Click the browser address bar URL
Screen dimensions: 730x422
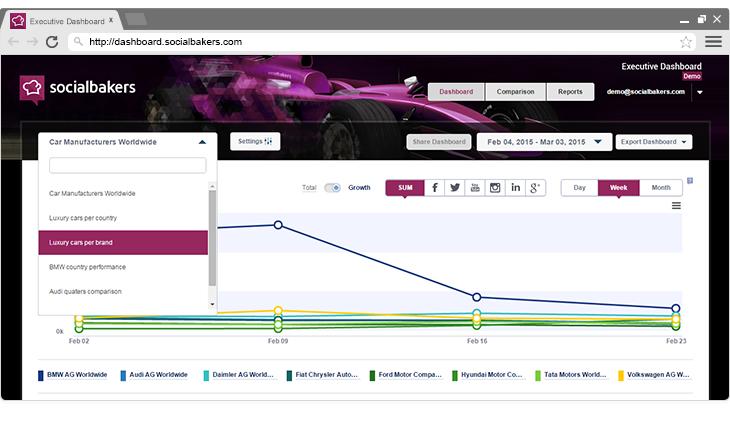pyautogui.click(x=166, y=42)
